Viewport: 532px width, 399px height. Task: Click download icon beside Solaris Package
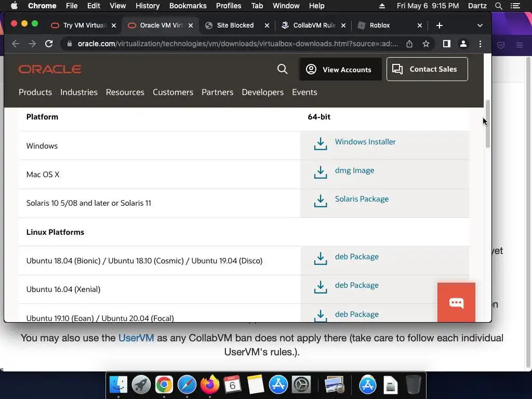tap(320, 201)
